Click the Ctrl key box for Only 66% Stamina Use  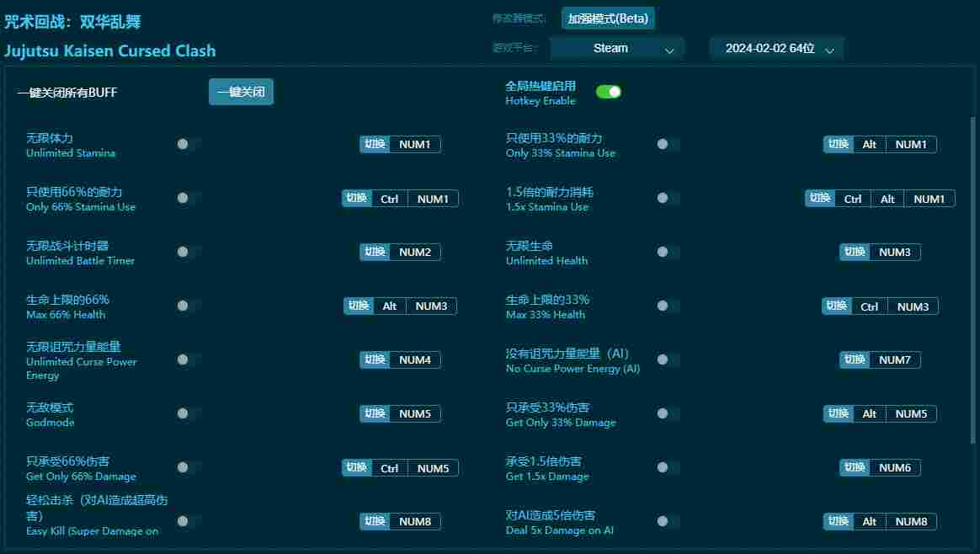coord(389,198)
